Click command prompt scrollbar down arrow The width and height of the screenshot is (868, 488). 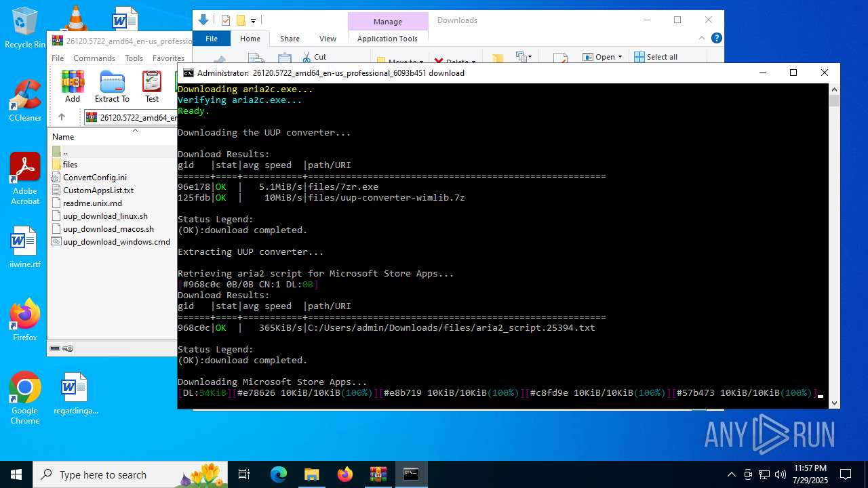(x=834, y=403)
